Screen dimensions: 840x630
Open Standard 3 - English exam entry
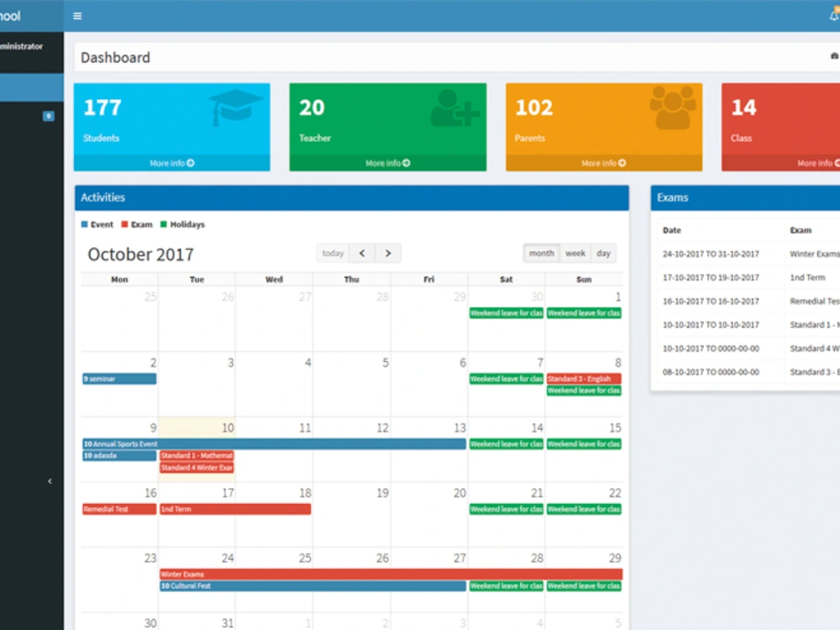584,379
